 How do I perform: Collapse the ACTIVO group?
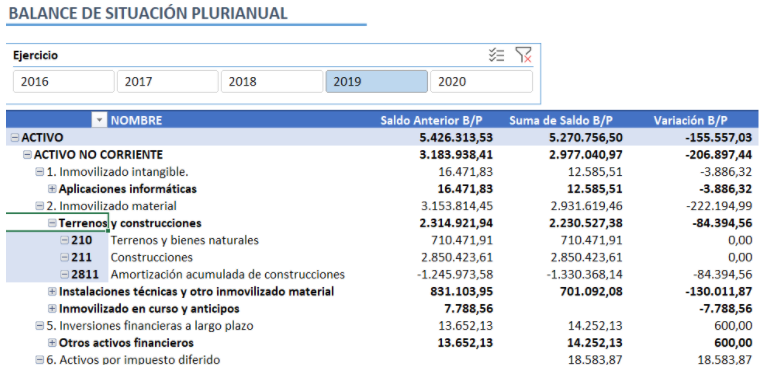tap(15, 138)
